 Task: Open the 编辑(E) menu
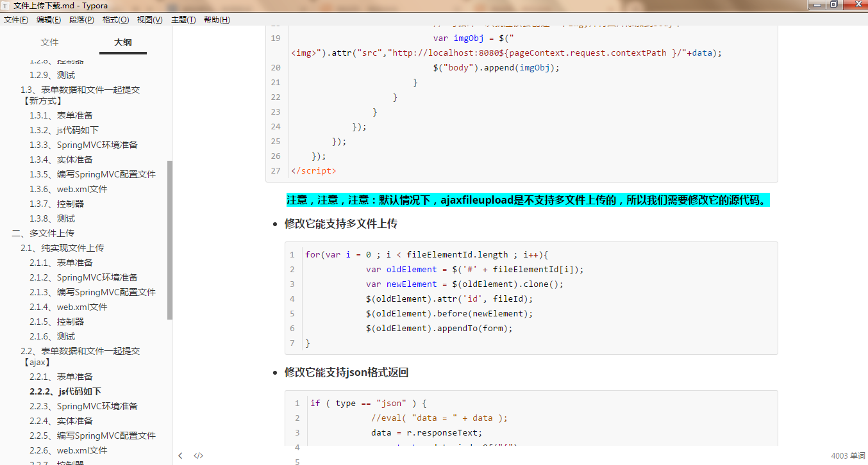coord(49,20)
